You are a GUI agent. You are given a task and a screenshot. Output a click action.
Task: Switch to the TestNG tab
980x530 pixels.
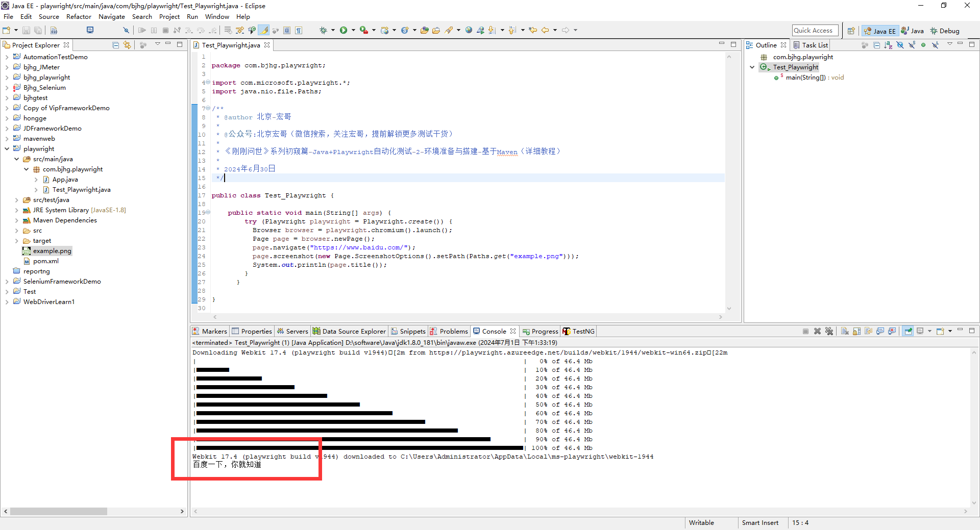coord(579,331)
